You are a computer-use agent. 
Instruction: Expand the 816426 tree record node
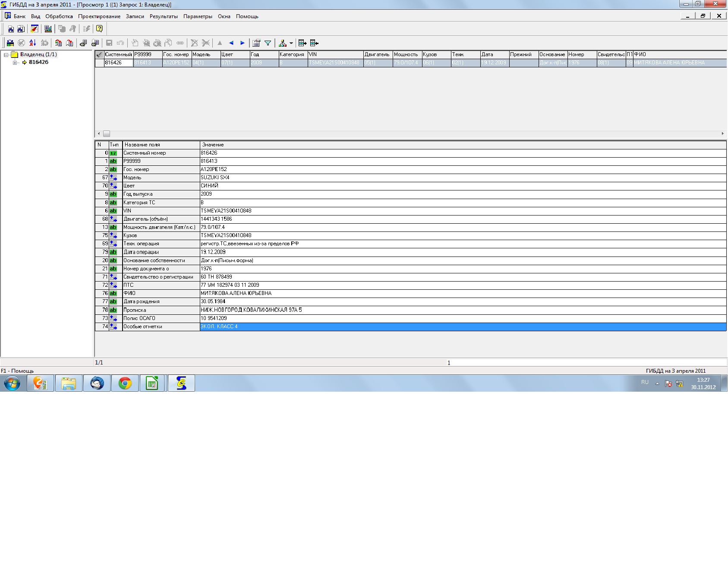point(15,63)
